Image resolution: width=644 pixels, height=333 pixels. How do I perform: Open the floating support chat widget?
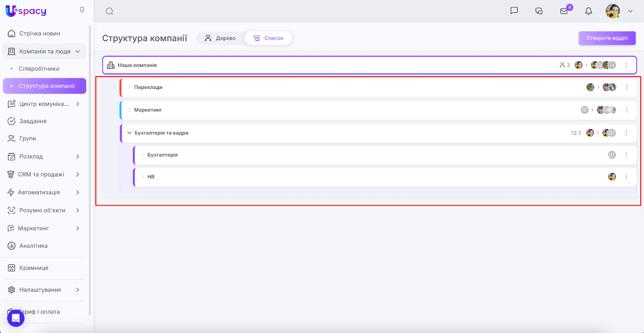pyautogui.click(x=16, y=318)
